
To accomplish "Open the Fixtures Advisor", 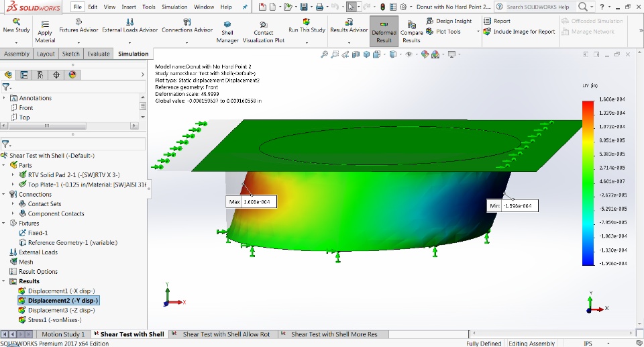I will (78, 26).
